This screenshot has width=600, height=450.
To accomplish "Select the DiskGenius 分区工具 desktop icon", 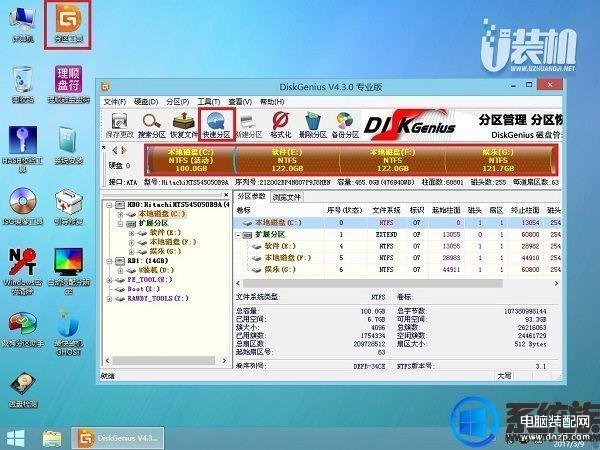I will 68,24.
